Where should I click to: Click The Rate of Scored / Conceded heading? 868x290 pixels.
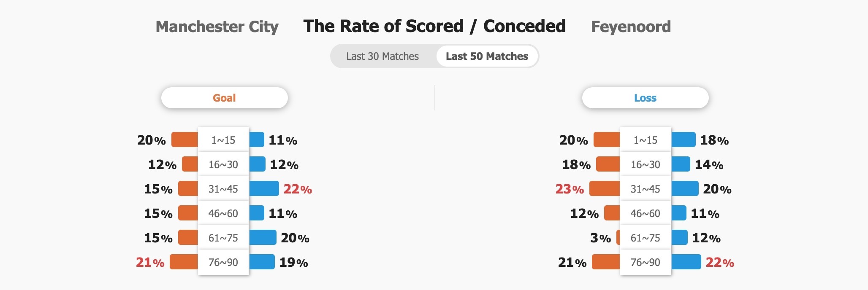[x=434, y=26]
